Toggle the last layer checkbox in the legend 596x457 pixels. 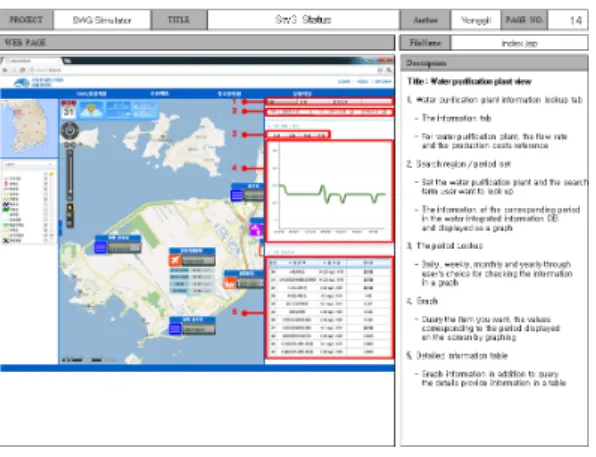click(46, 241)
